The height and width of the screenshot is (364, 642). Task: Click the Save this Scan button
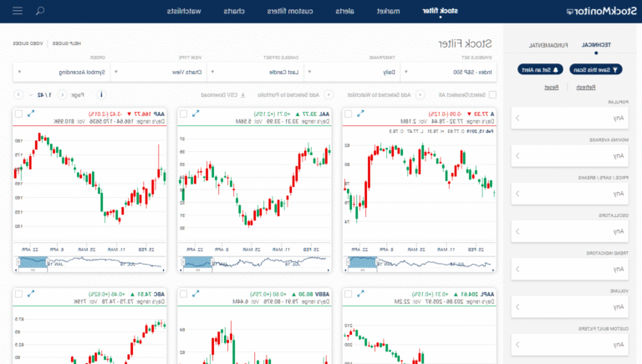pyautogui.click(x=590, y=69)
